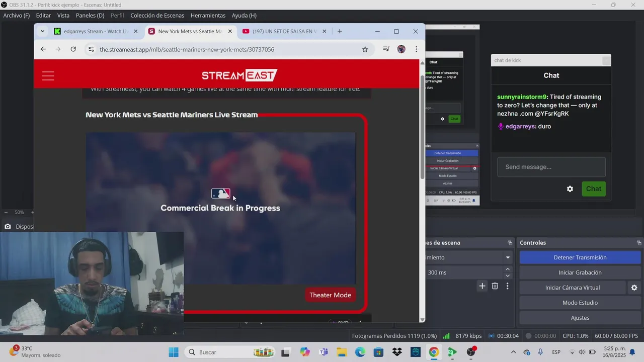Click the StreamEast logo
644x362 pixels.
pyautogui.click(x=239, y=76)
